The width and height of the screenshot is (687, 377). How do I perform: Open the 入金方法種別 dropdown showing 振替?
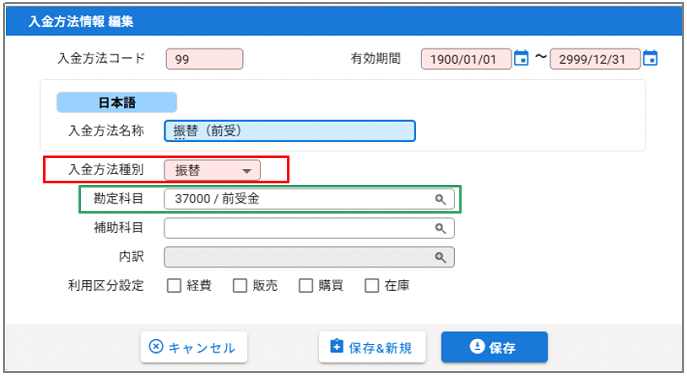click(212, 170)
